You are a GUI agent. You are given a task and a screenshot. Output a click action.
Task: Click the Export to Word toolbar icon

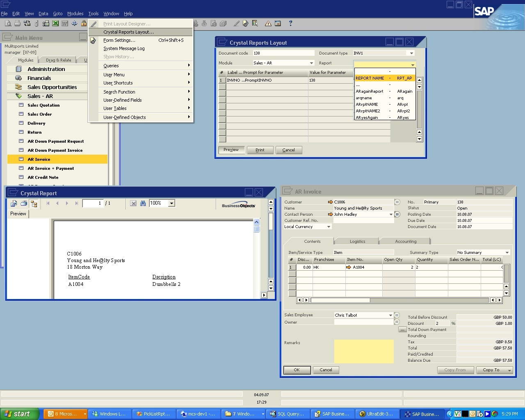[x=64, y=24]
